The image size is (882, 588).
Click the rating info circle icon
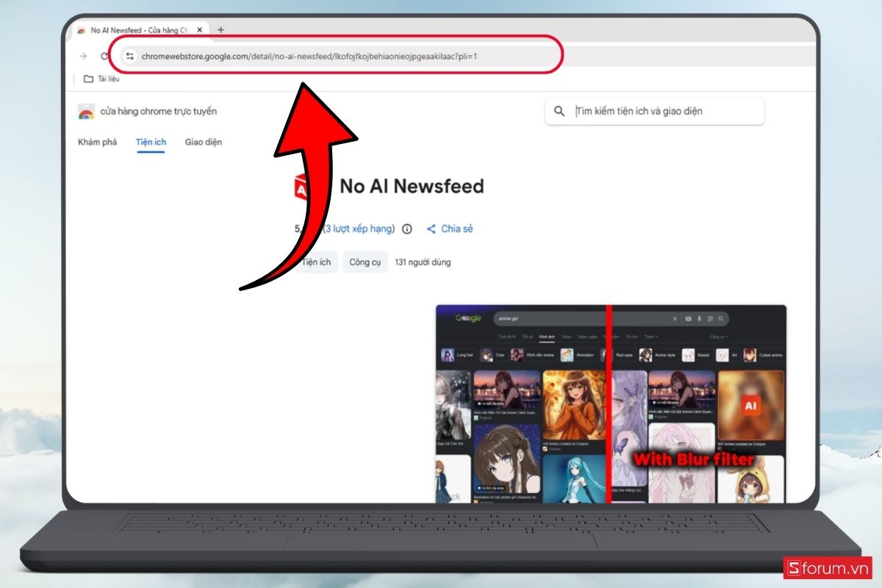(x=407, y=229)
